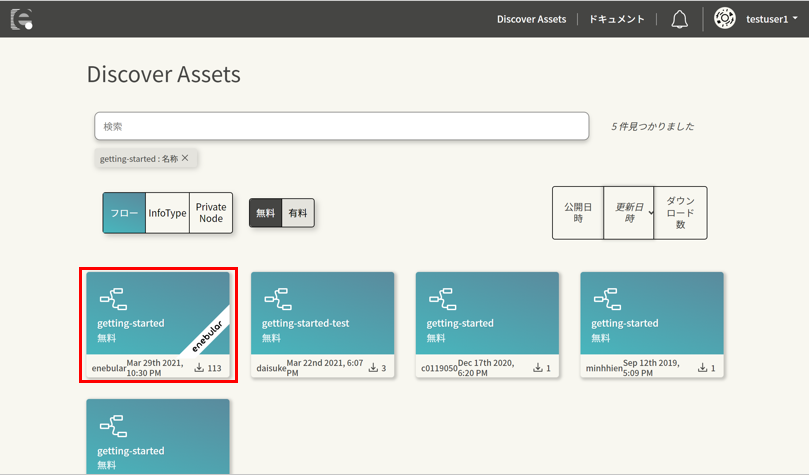Select the フロー asset type filter
This screenshot has width=809, height=475.
124,213
